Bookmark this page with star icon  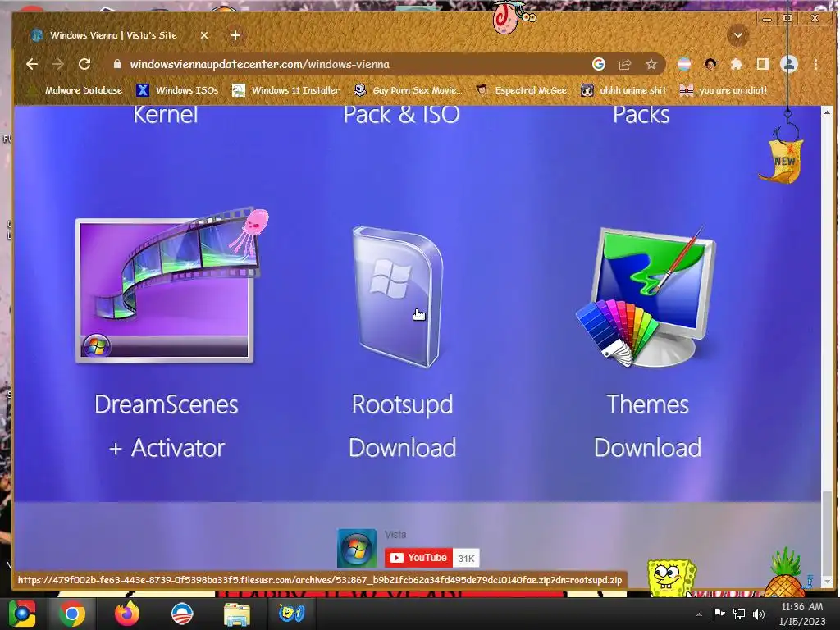click(651, 64)
